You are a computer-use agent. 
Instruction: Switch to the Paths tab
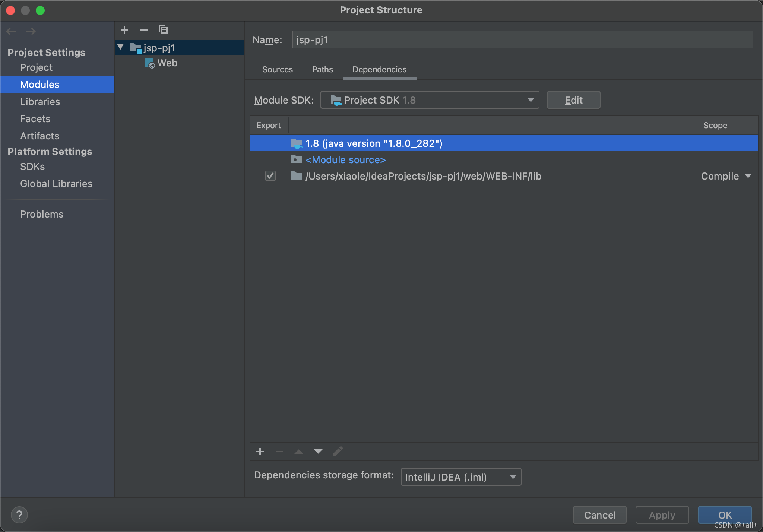tap(322, 70)
